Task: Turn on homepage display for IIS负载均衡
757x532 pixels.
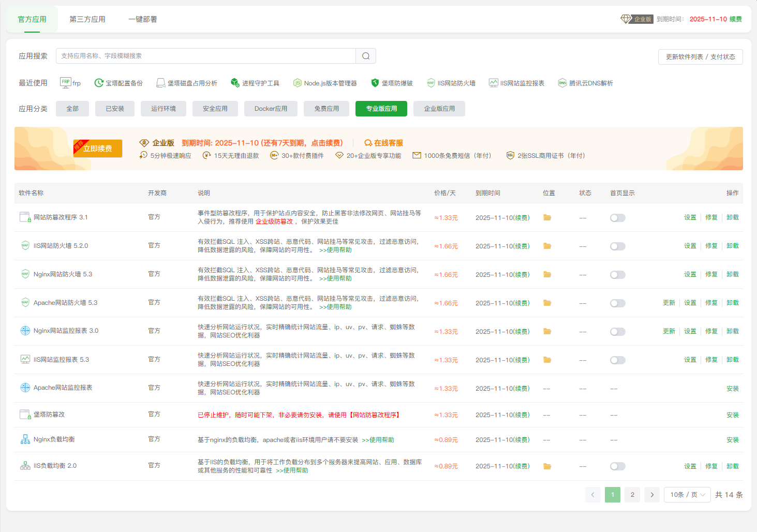Action: point(617,466)
